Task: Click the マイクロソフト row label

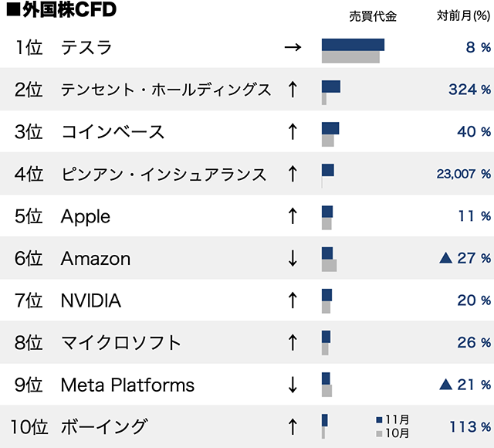Action: point(121,342)
